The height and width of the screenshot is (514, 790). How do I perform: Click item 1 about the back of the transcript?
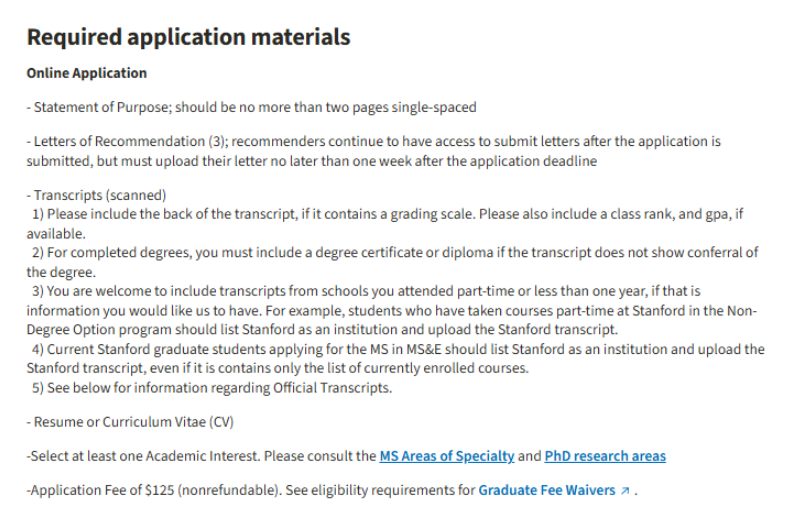coord(385,224)
